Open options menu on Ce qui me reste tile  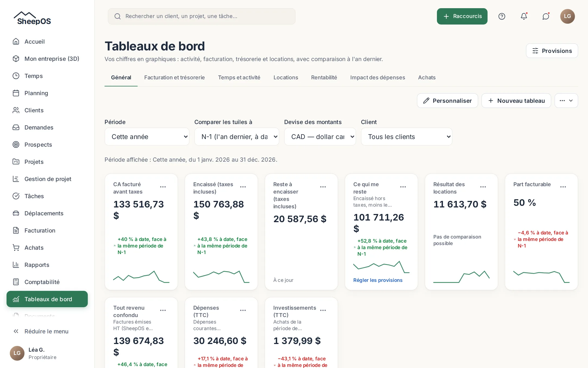coord(403,187)
